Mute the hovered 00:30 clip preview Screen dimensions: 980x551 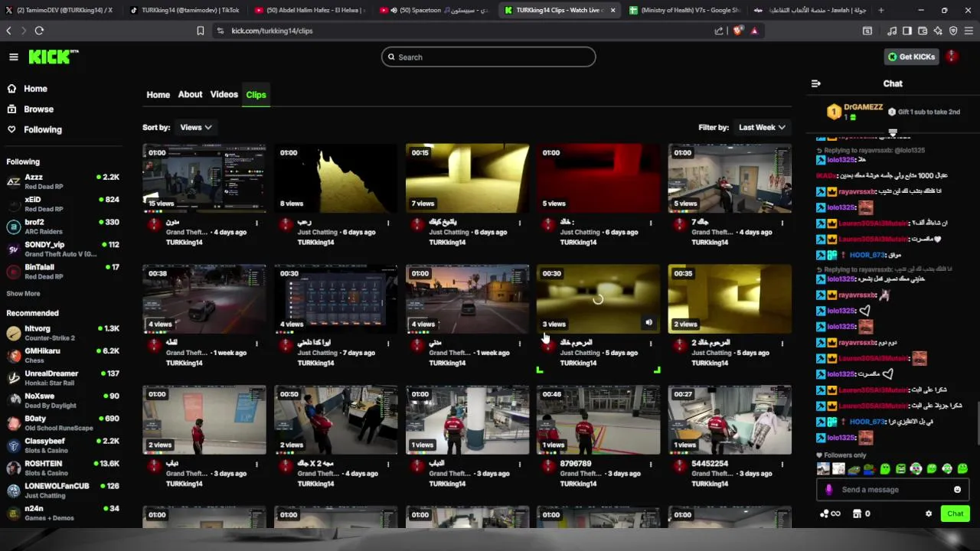tap(648, 323)
